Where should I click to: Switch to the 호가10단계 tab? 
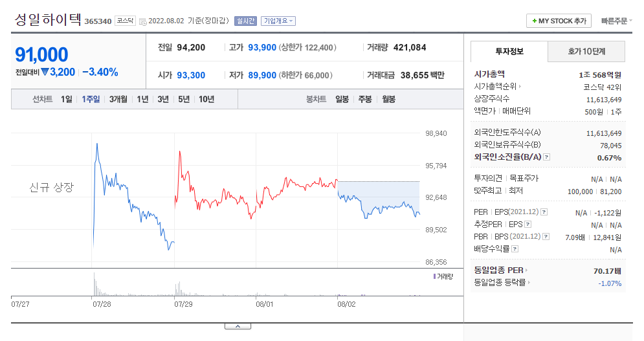[x=586, y=51]
